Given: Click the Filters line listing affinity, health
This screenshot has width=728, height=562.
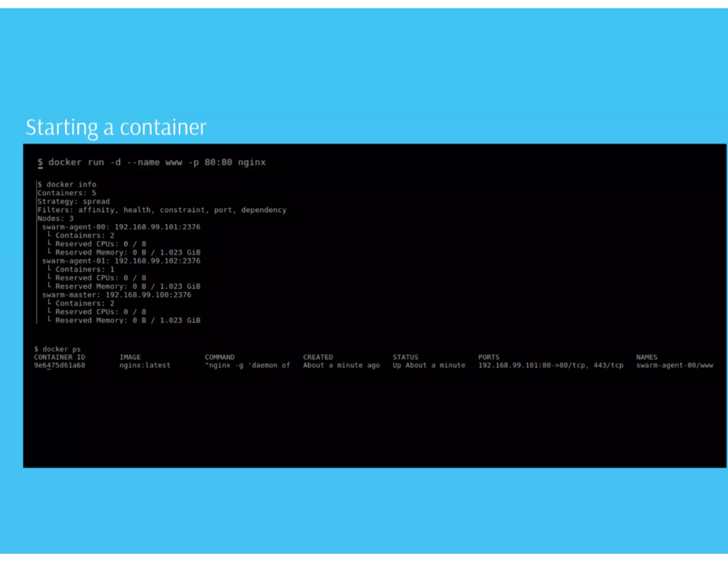Looking at the screenshot, I should click(162, 210).
